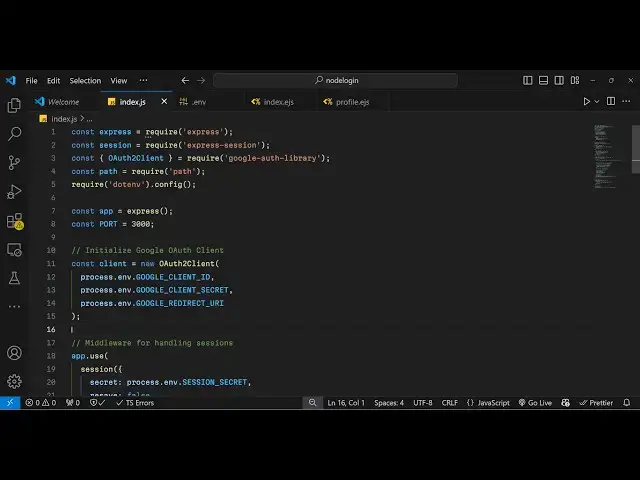Click the TS Errors status item

(135, 403)
